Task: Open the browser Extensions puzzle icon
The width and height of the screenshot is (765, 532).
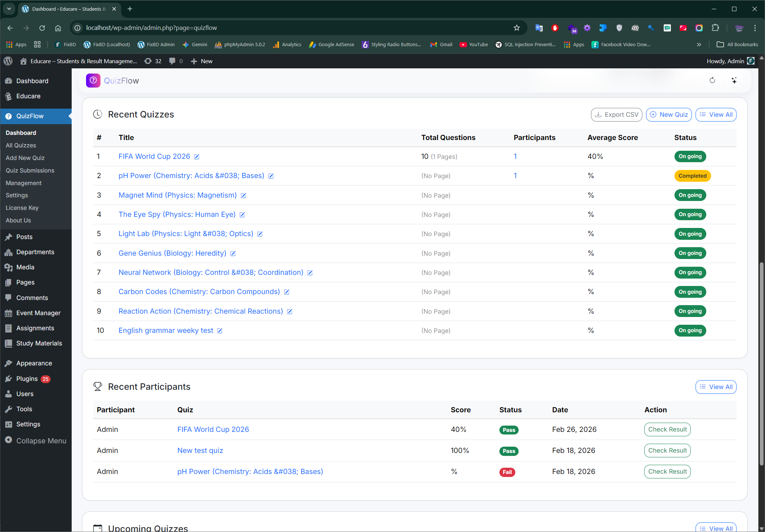Action: pyautogui.click(x=715, y=28)
